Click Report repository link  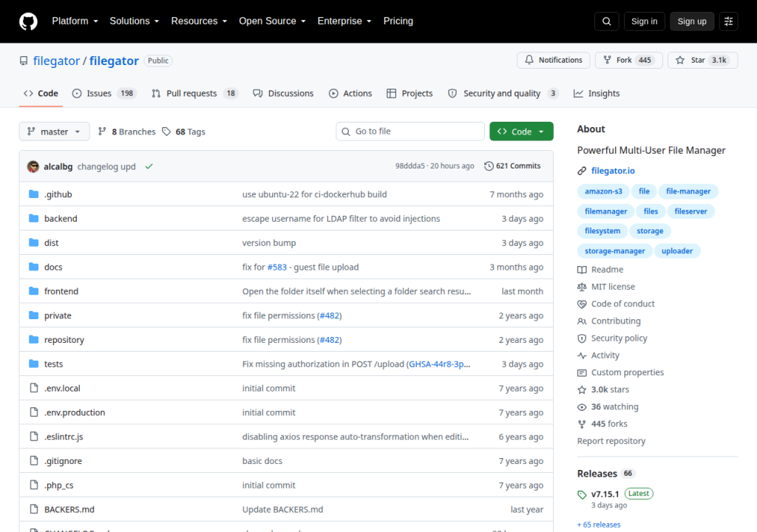click(611, 441)
